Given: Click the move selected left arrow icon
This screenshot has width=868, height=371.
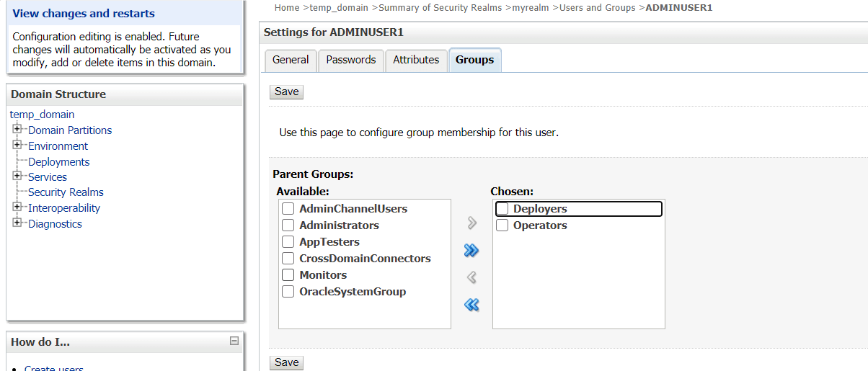Looking at the screenshot, I should (472, 277).
